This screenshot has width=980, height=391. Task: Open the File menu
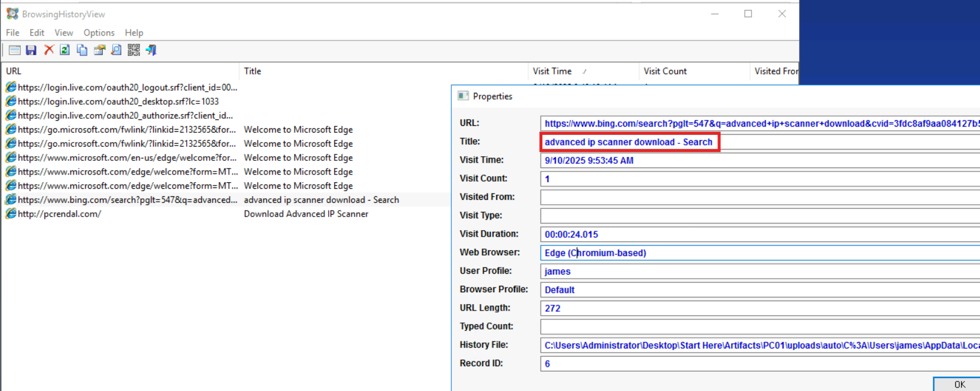[x=12, y=33]
